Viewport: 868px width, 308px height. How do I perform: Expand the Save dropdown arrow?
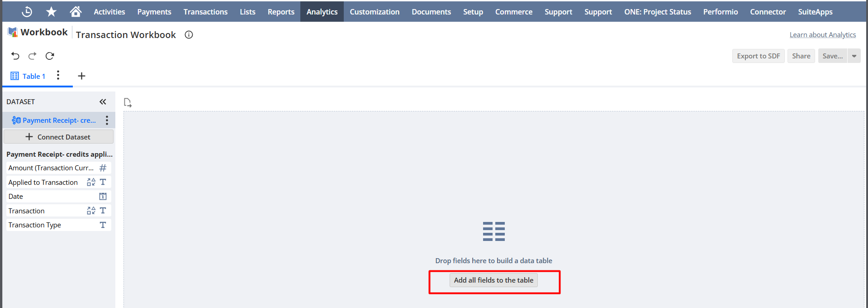point(854,56)
